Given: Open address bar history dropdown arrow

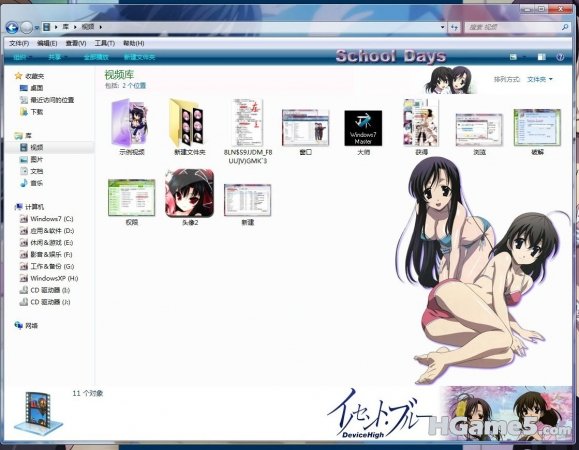Looking at the screenshot, I should click(442, 27).
